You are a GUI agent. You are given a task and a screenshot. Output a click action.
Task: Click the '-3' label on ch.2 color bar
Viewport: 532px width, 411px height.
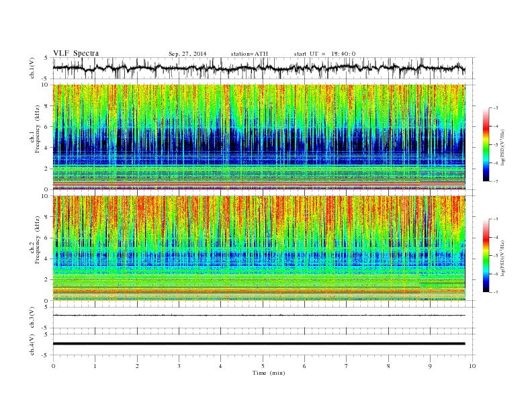coord(496,220)
